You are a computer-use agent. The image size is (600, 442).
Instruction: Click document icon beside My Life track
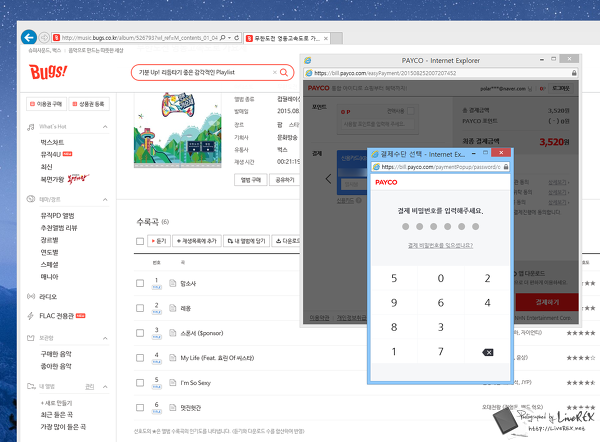pyautogui.click(x=173, y=358)
